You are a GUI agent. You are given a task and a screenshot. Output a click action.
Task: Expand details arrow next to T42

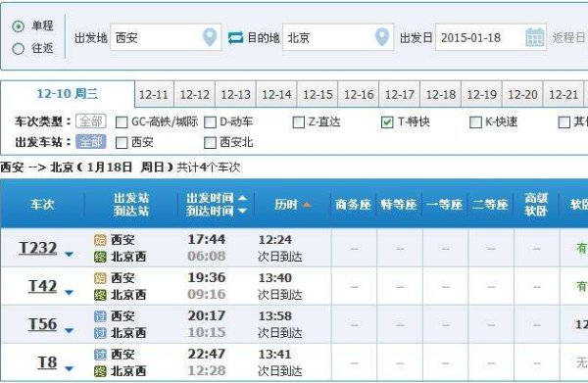coord(69,292)
